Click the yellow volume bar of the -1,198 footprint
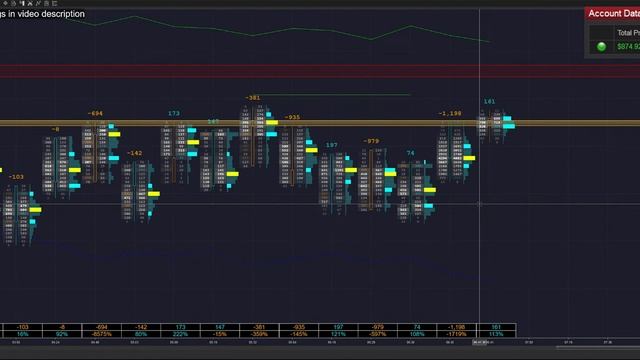The image size is (640, 360). [469, 158]
